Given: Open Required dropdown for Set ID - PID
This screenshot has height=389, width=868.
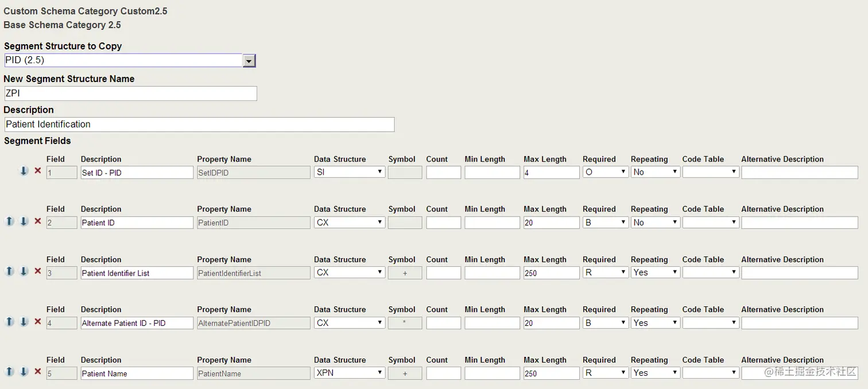Looking at the screenshot, I should (x=606, y=172).
